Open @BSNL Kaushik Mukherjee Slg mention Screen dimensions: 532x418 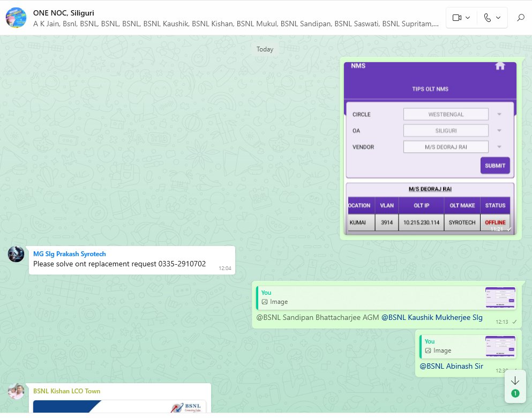432,318
